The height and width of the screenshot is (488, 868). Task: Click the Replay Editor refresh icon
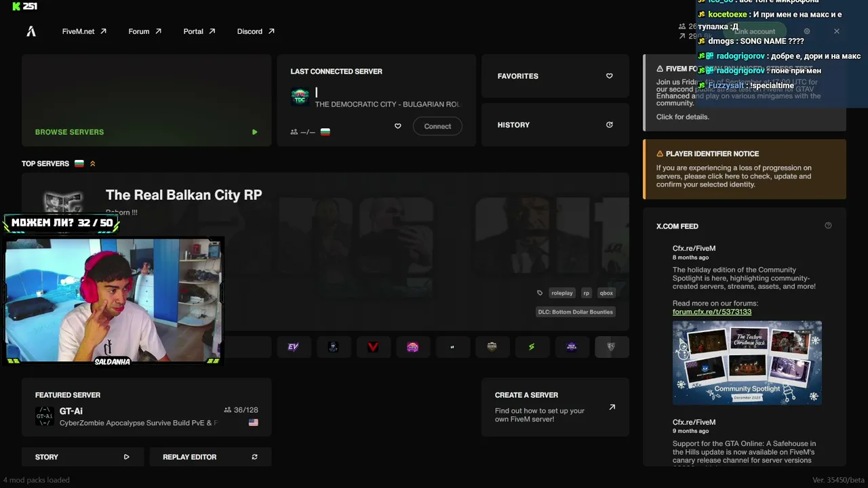pos(254,457)
